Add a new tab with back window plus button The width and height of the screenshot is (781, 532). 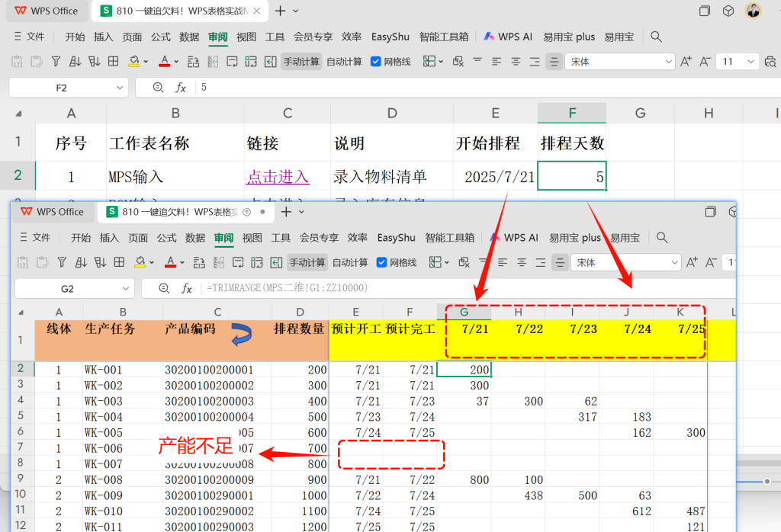pos(280,11)
